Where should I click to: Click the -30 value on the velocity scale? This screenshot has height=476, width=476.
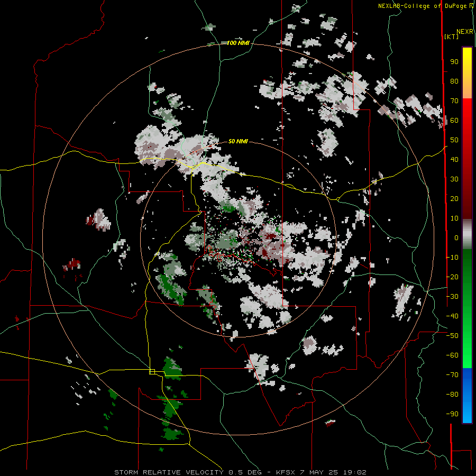[x=452, y=297]
